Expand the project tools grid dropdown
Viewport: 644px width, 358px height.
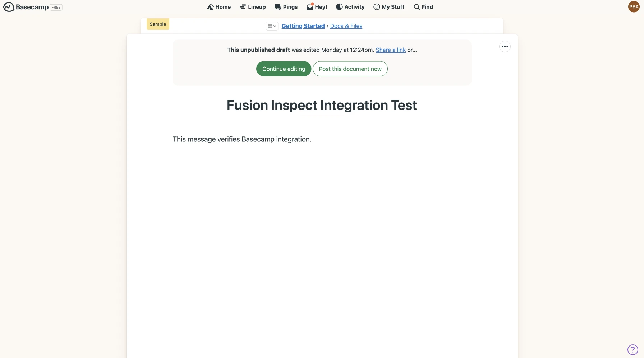pyautogui.click(x=272, y=26)
